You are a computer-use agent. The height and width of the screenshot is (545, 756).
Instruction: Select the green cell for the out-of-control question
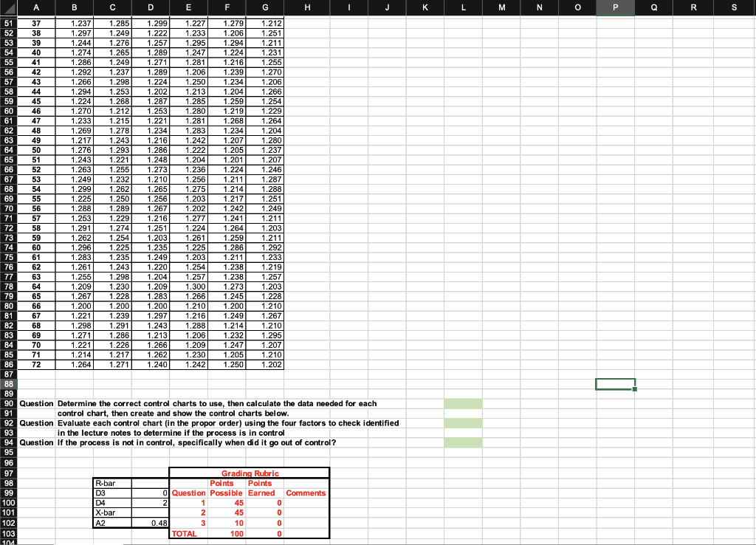coord(463,442)
